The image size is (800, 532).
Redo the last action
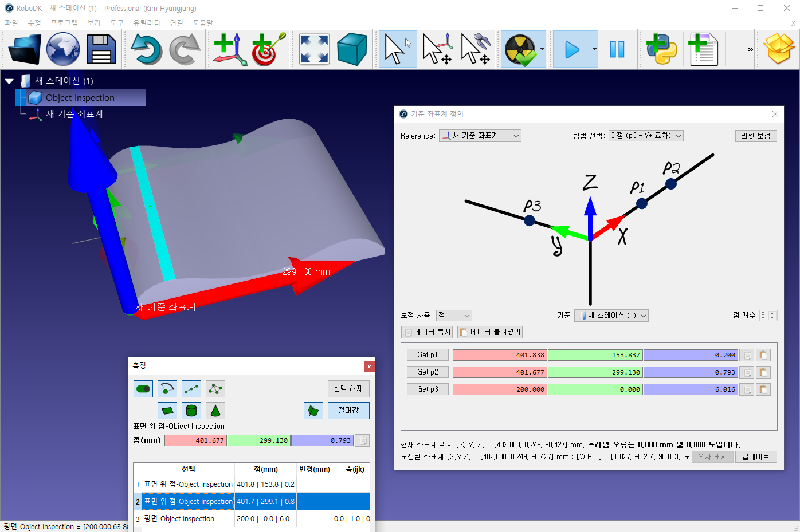point(185,49)
